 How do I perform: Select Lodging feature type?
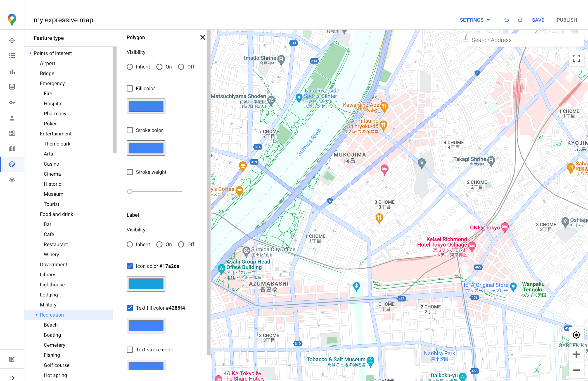[49, 295]
